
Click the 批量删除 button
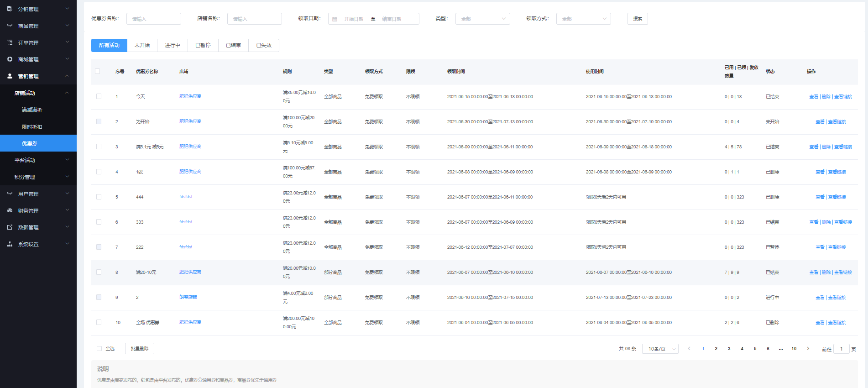coord(140,349)
